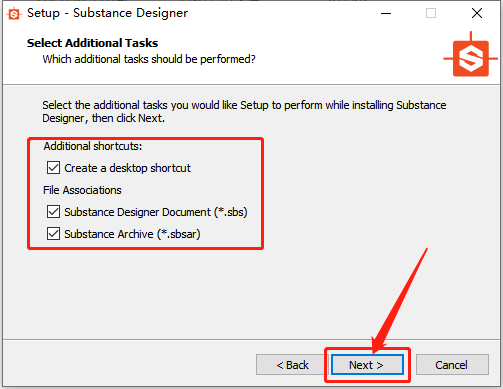Close the Setup - Substance Designer window
This screenshot has width=503, height=389.
tap(477, 14)
